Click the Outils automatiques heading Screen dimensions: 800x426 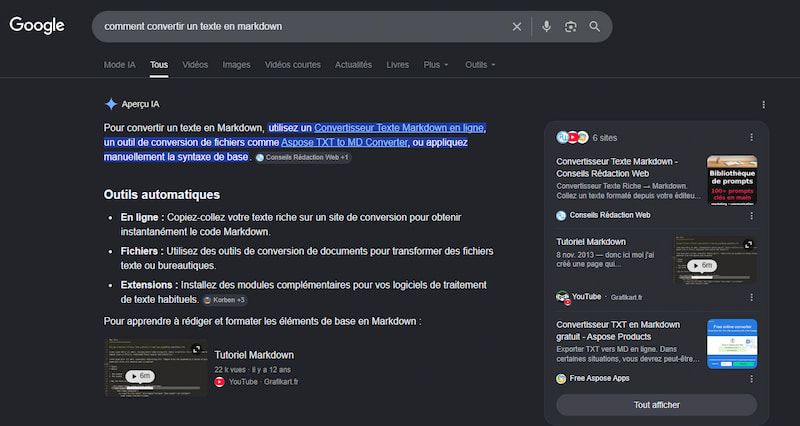click(162, 194)
